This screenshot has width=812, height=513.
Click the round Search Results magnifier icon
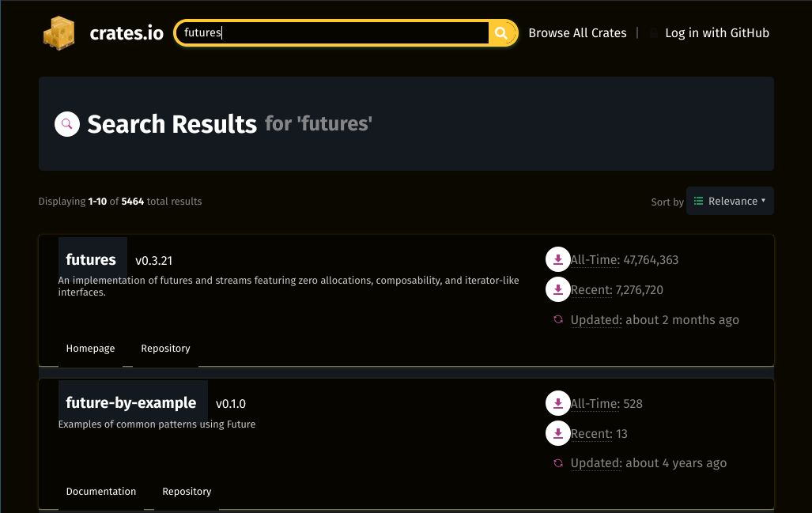(67, 123)
